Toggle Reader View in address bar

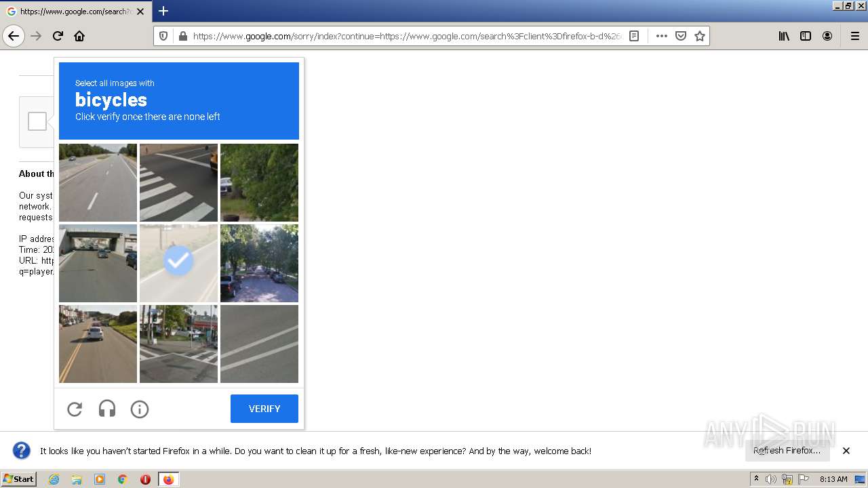click(634, 36)
